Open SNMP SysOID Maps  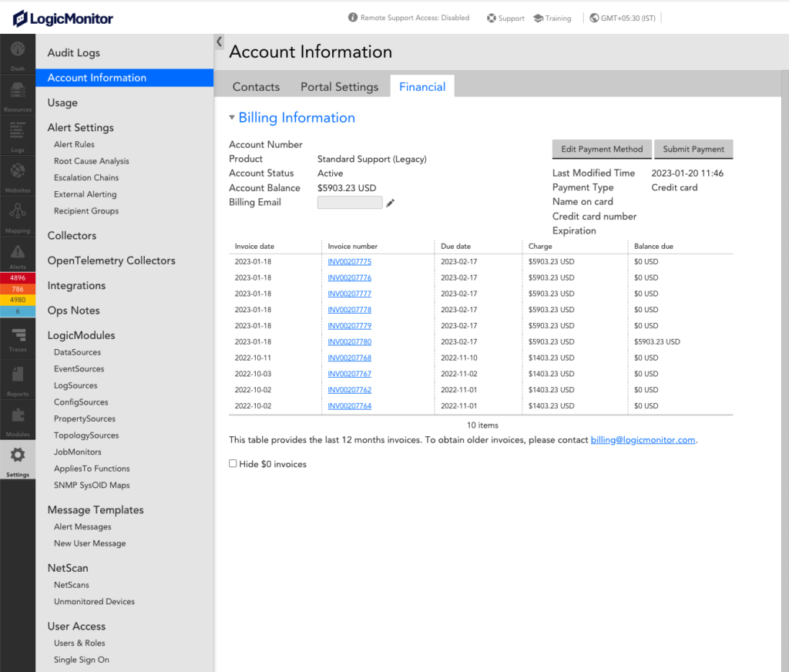pyautogui.click(x=92, y=486)
